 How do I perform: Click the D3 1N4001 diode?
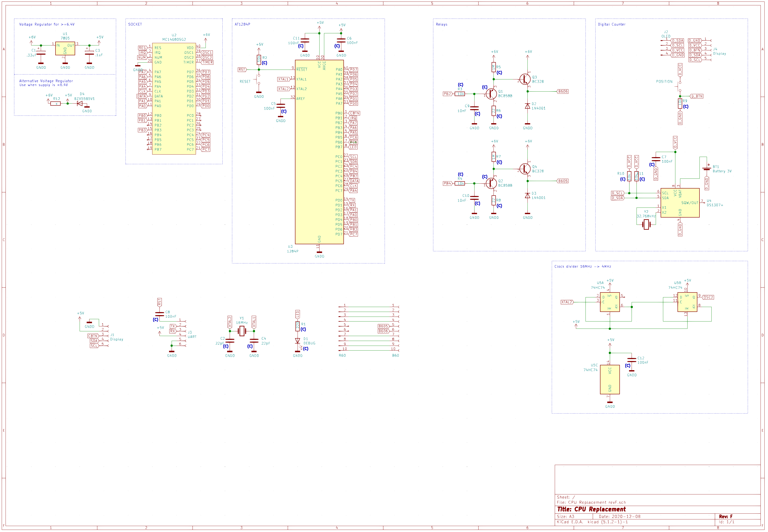(527, 196)
